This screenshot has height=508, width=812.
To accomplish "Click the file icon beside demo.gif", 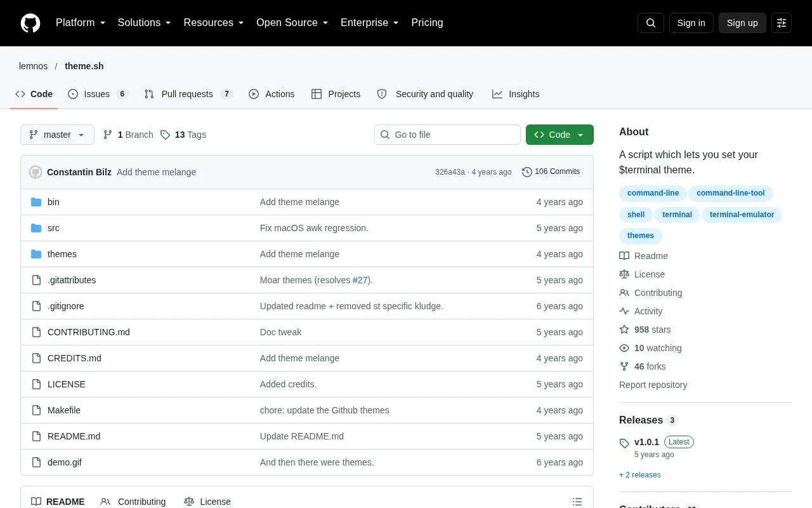I will (36, 462).
